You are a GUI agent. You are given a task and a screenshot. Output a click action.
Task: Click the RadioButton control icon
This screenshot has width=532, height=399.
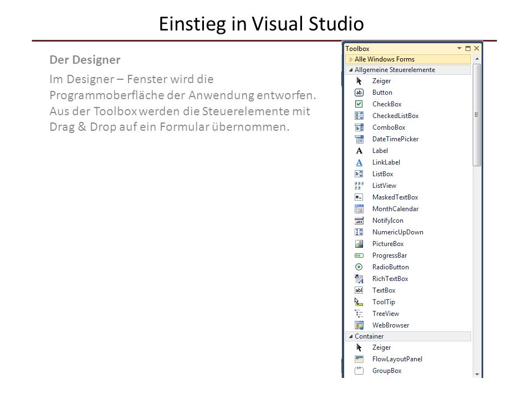pos(359,267)
